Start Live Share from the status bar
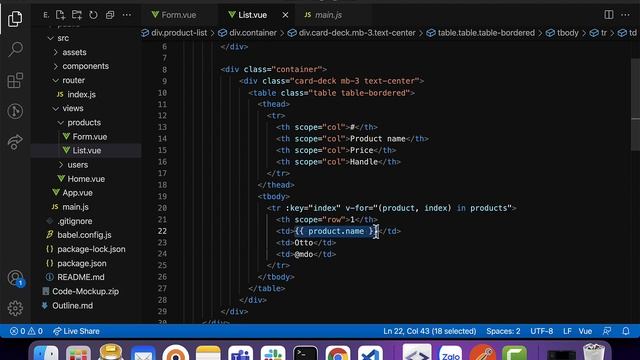This screenshot has width=640, height=360. pyautogui.click(x=76, y=331)
